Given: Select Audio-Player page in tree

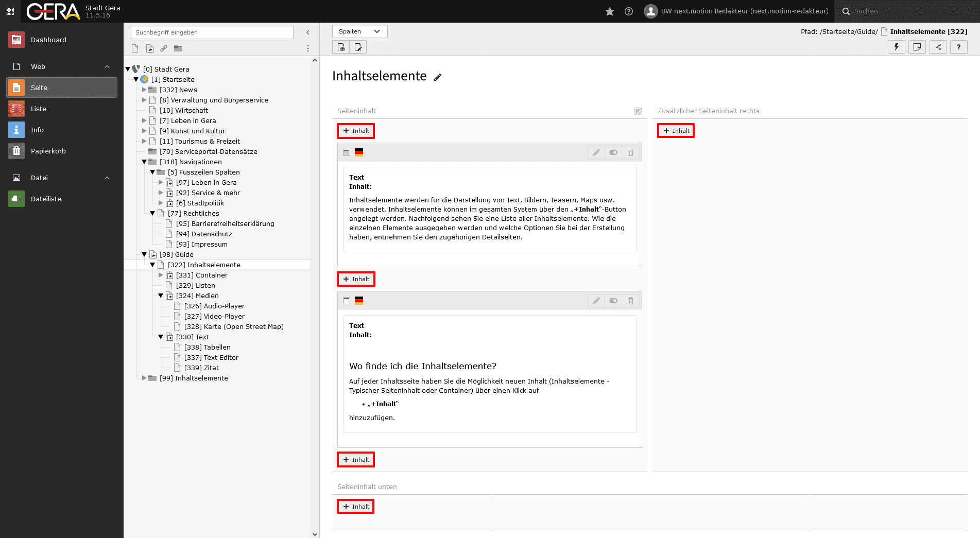Looking at the screenshot, I should [215, 306].
